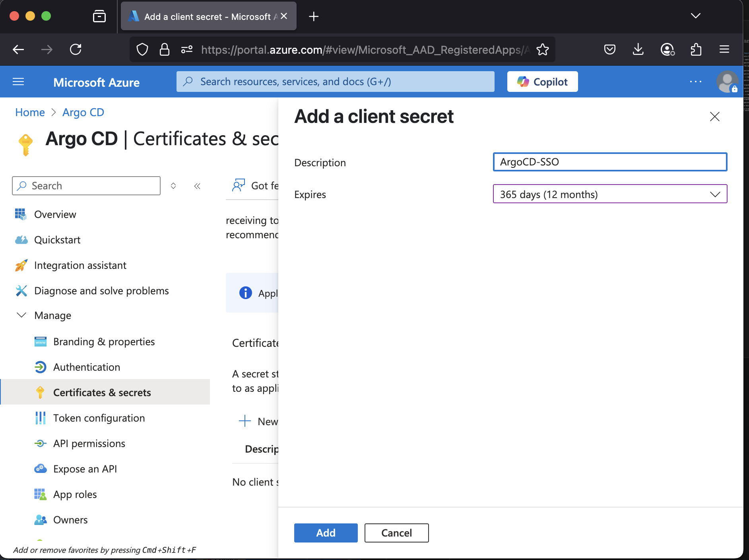Open the account profile avatar
The height and width of the screenshot is (560, 749).
coord(727,82)
